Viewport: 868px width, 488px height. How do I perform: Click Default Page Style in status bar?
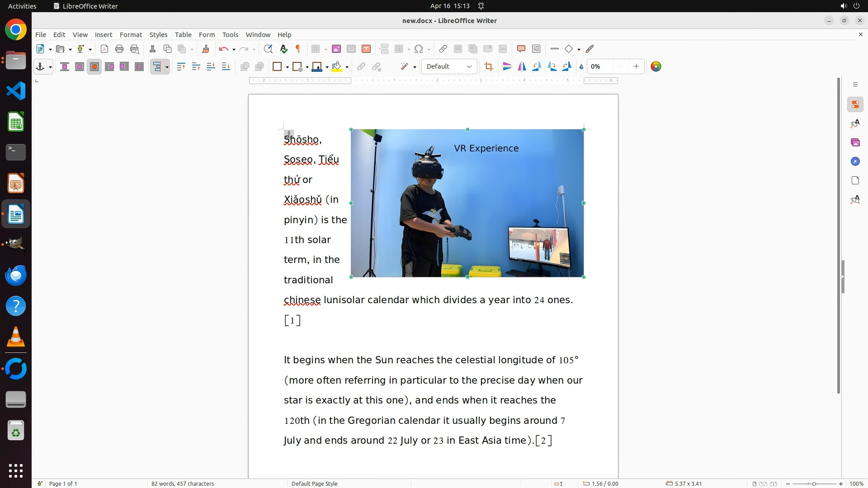314,483
